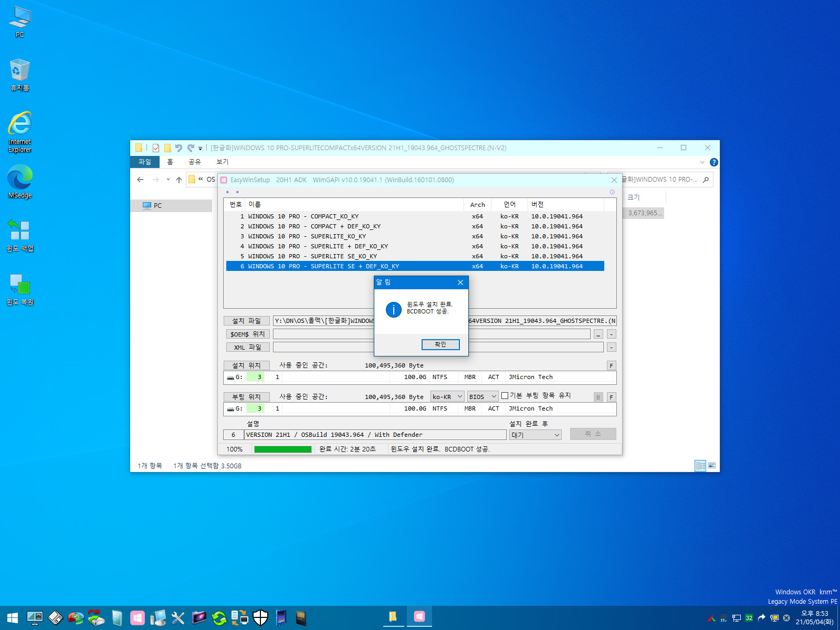
Task: Open the pie-chart partition tool taskbar icon
Action: tap(76, 618)
